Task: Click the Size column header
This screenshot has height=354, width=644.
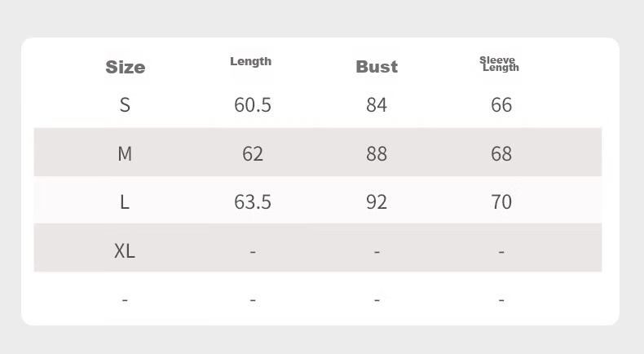Action: 126,67
